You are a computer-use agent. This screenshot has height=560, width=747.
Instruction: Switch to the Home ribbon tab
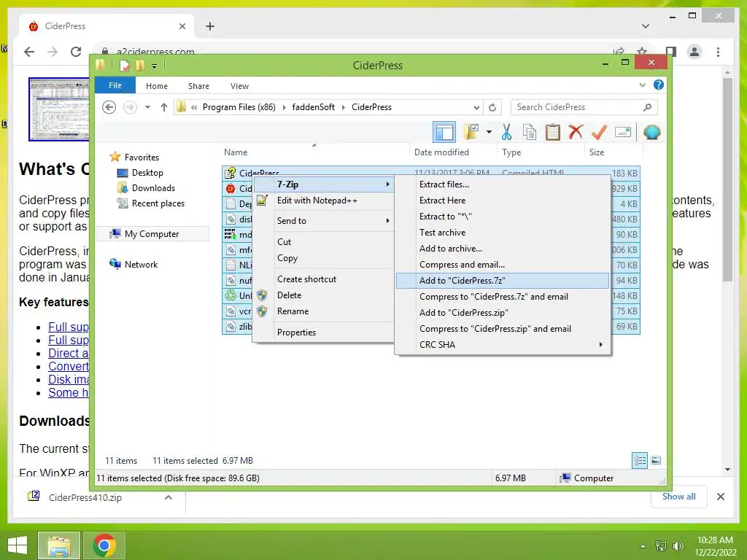[157, 86]
